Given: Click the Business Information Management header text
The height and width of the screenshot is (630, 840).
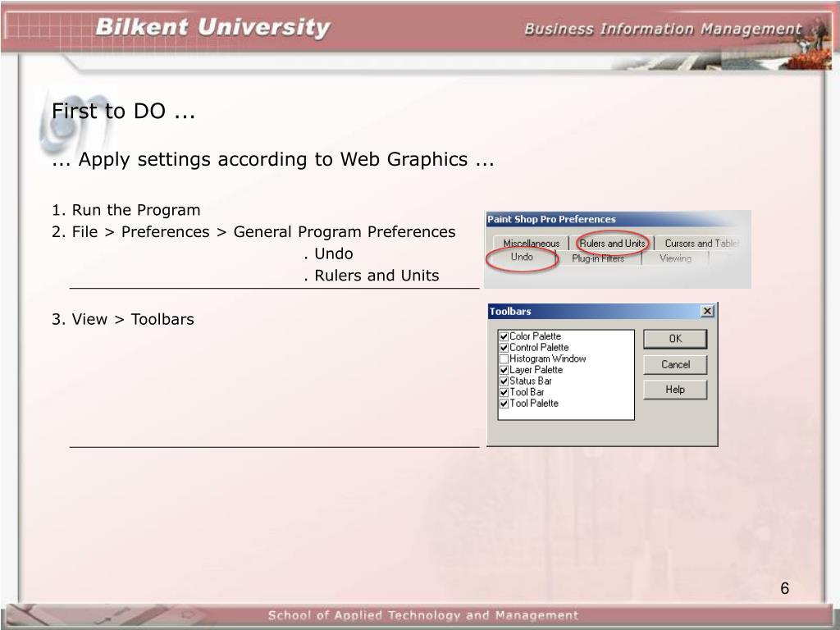Looking at the screenshot, I should coord(663,29).
